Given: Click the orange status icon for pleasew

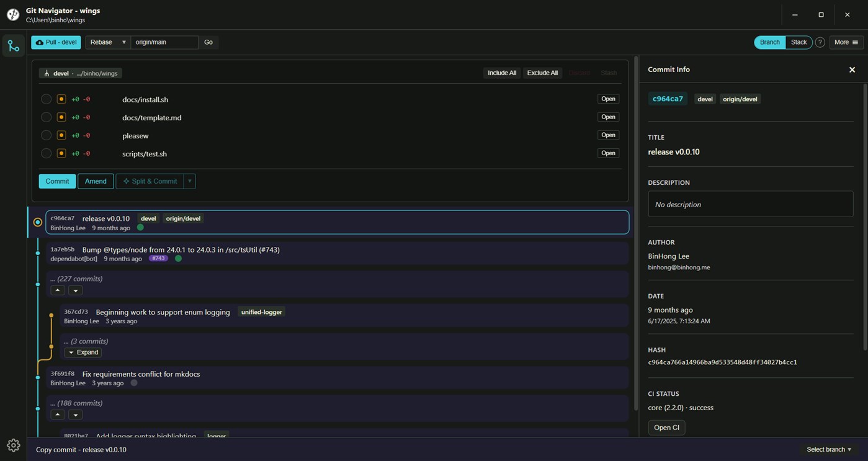Looking at the screenshot, I should (x=61, y=135).
